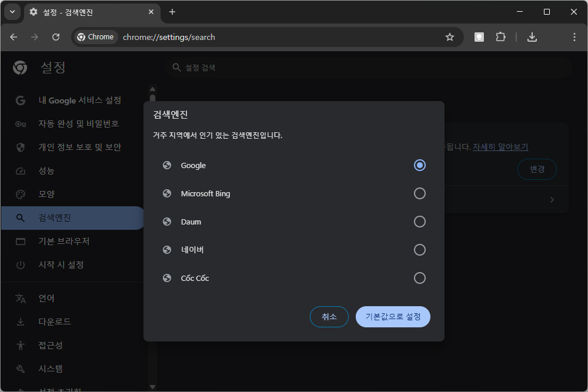Click the Chrome site info chip
The width and height of the screenshot is (588, 392).
pos(96,37)
